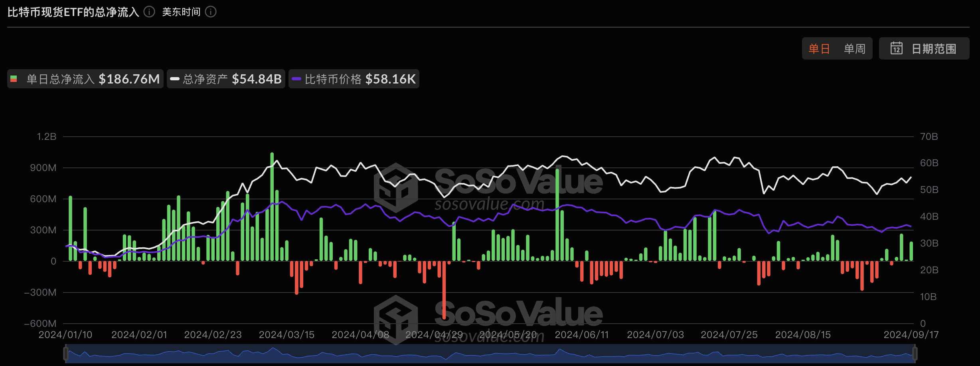Switch to 单日 daily view

tap(819, 49)
